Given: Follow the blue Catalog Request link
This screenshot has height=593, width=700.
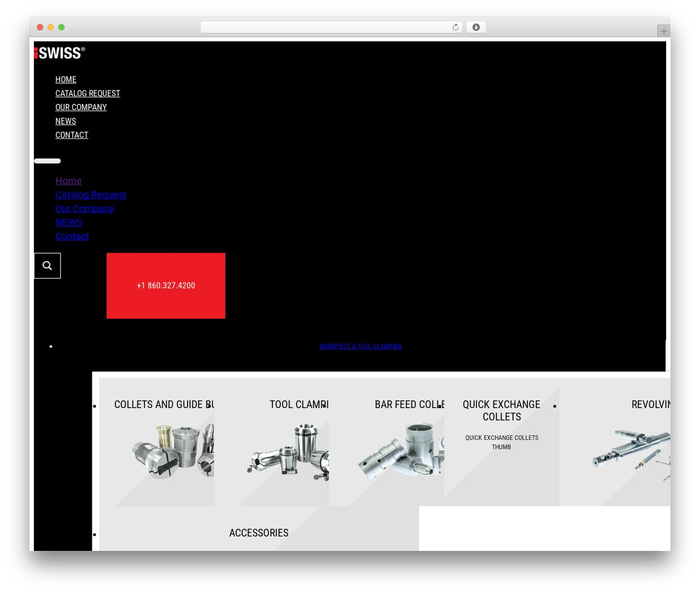Looking at the screenshot, I should pyautogui.click(x=91, y=195).
